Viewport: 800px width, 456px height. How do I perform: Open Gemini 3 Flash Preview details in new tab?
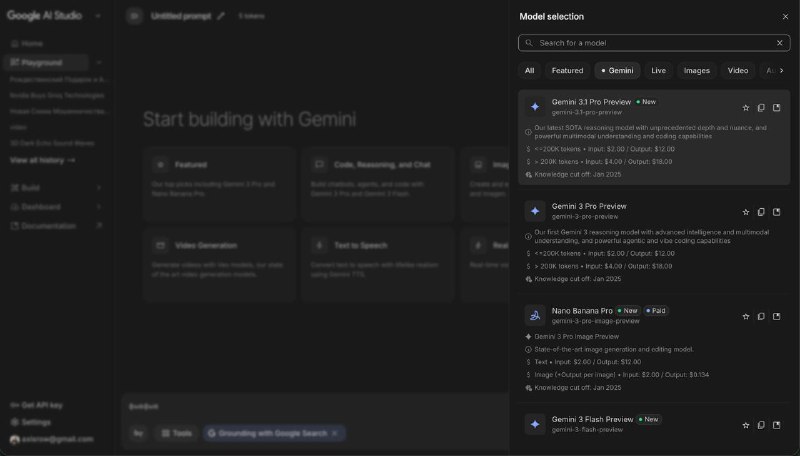pos(777,425)
